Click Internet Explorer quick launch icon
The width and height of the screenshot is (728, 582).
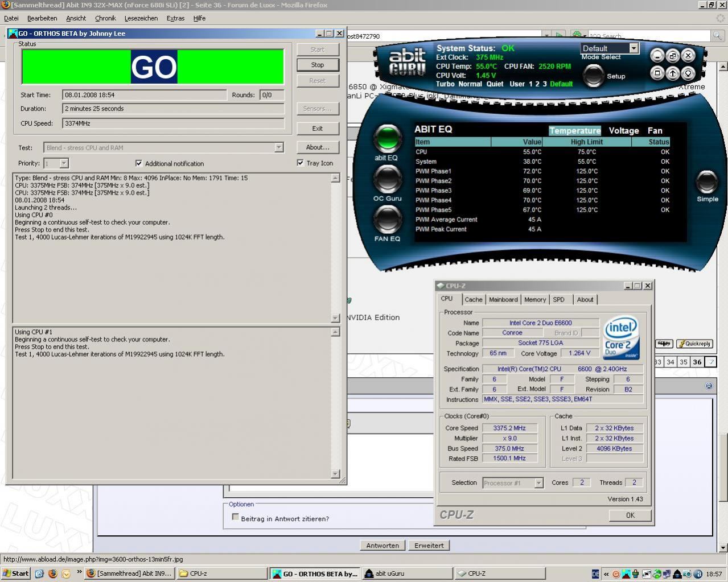(39, 573)
